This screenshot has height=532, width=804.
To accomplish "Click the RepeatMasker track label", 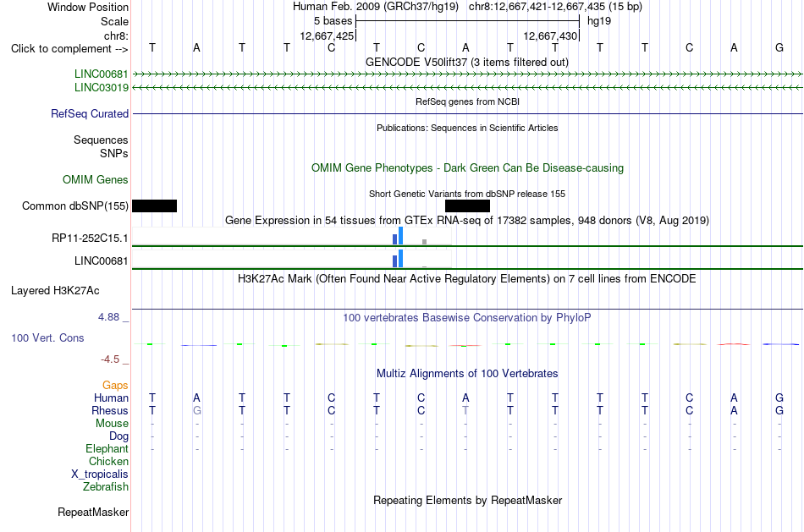I will (x=93, y=512).
